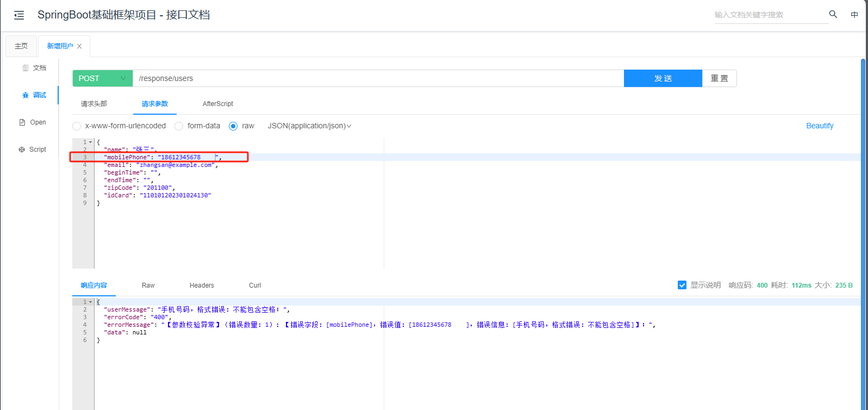Click the errorMessage line in response

379,325
